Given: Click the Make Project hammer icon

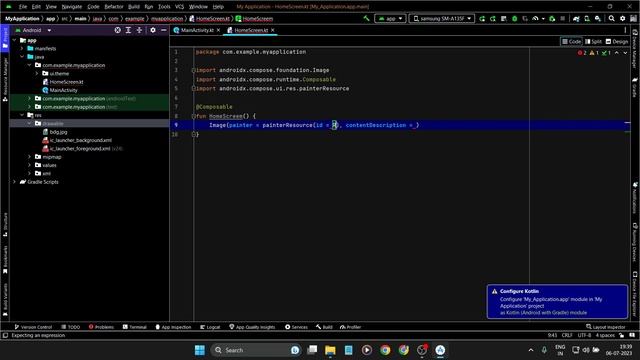Looking at the screenshot, I should pyautogui.click(x=366, y=18).
